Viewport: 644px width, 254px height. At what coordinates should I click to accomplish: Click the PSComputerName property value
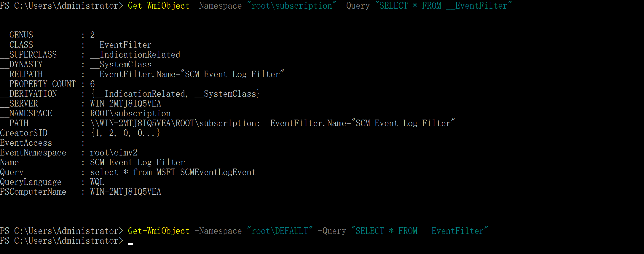(x=126, y=192)
